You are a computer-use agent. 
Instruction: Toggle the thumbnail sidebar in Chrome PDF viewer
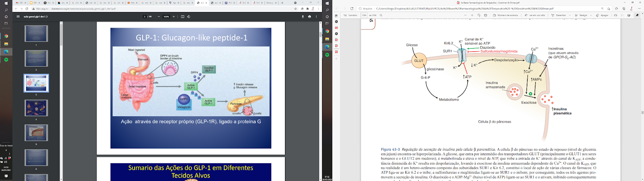[x=18, y=16]
